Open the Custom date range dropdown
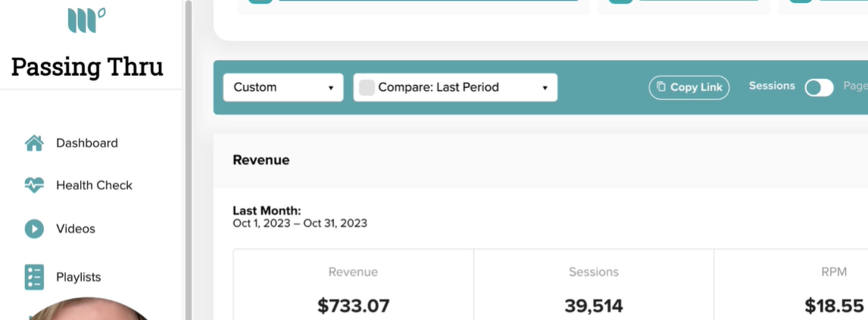The width and height of the screenshot is (868, 320). [283, 87]
